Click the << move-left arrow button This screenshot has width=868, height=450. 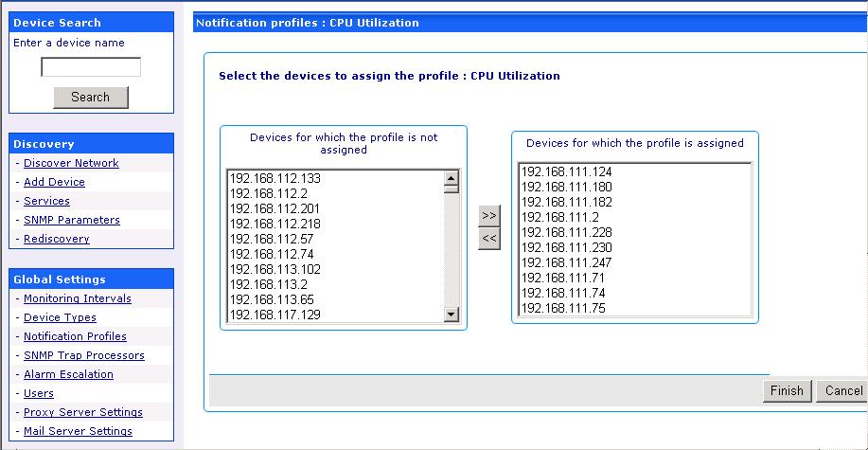point(488,239)
